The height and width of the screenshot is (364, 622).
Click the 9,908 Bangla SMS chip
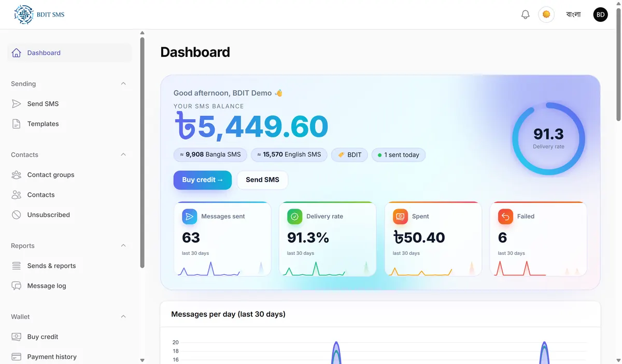pos(210,155)
